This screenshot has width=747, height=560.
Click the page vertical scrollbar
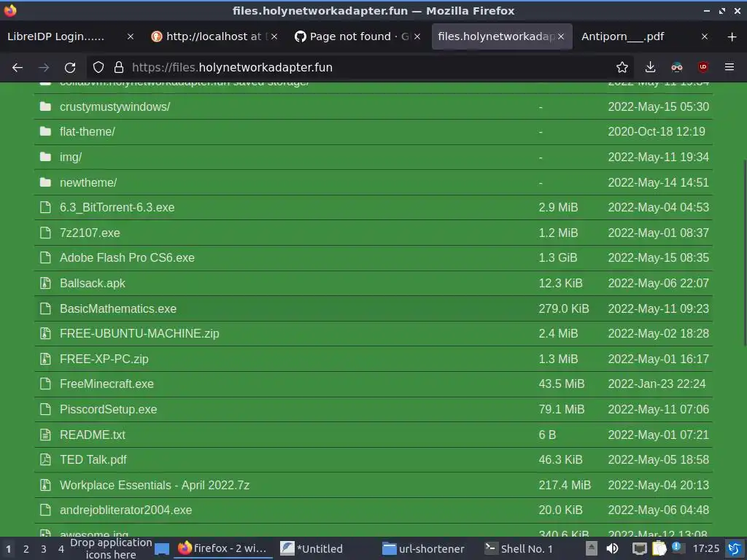(745, 252)
